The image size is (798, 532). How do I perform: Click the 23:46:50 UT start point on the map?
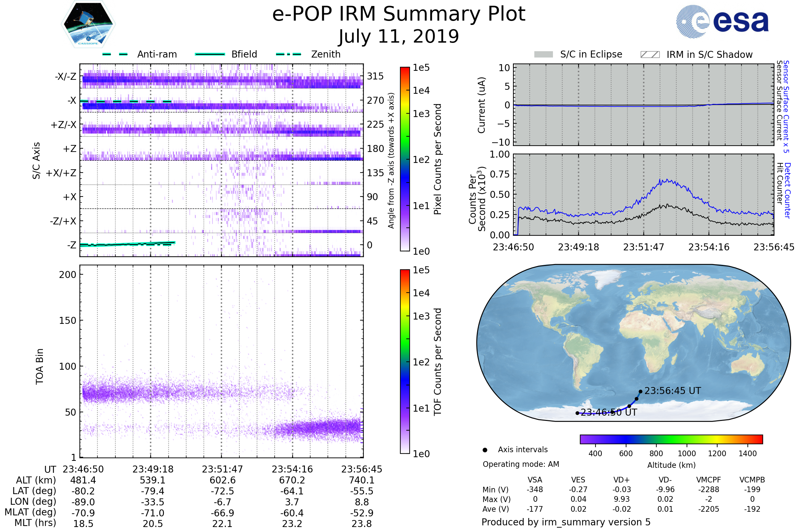click(577, 413)
